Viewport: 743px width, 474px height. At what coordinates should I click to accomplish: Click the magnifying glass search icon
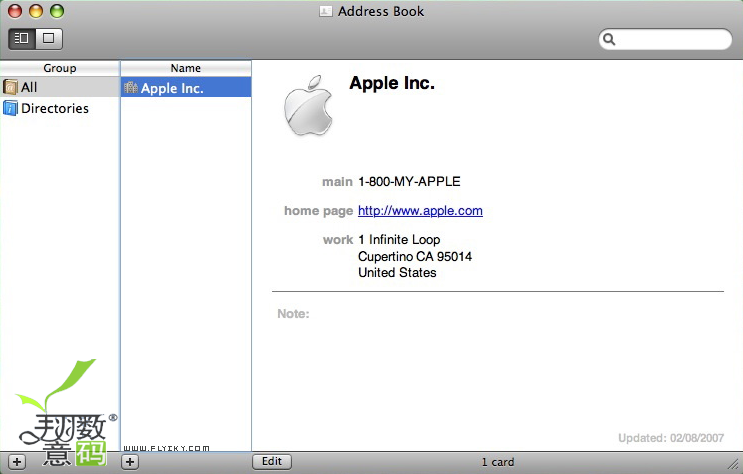[x=609, y=39]
